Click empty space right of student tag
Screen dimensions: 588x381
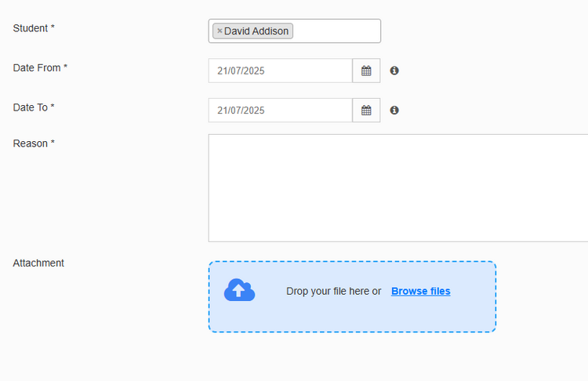[x=336, y=31]
